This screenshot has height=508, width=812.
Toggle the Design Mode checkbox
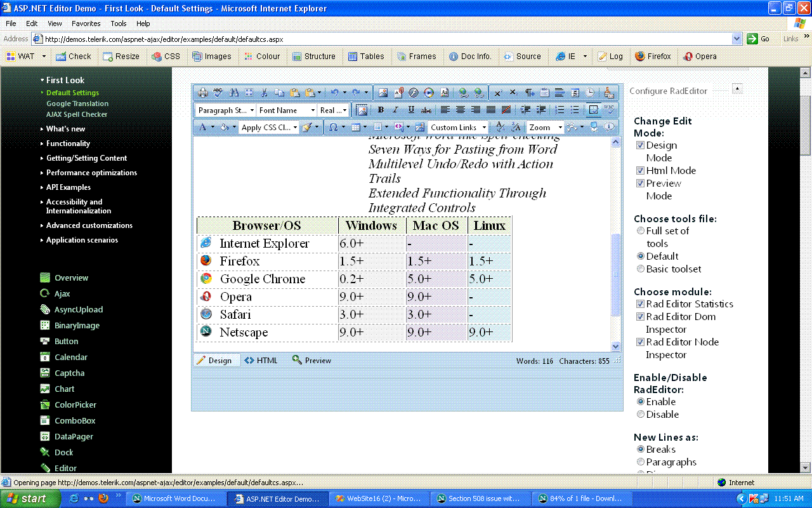pyautogui.click(x=641, y=145)
